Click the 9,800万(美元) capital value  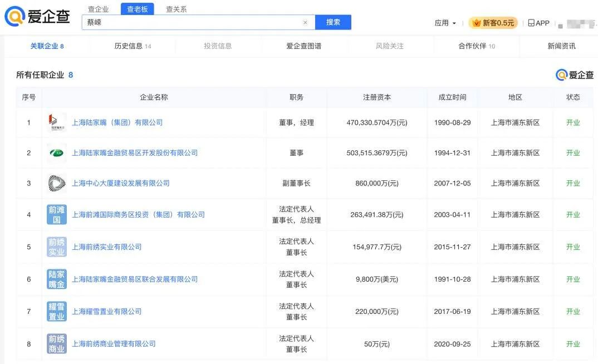point(377,279)
